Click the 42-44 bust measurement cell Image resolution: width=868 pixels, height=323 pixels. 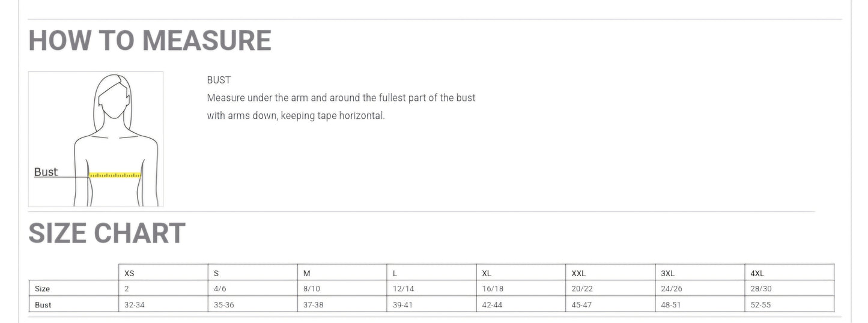point(492,305)
